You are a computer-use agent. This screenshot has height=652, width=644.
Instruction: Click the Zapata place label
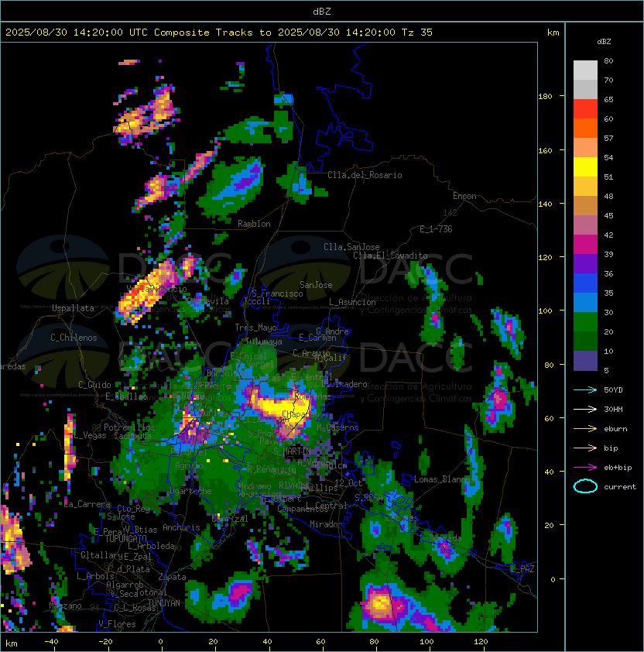coord(172,577)
